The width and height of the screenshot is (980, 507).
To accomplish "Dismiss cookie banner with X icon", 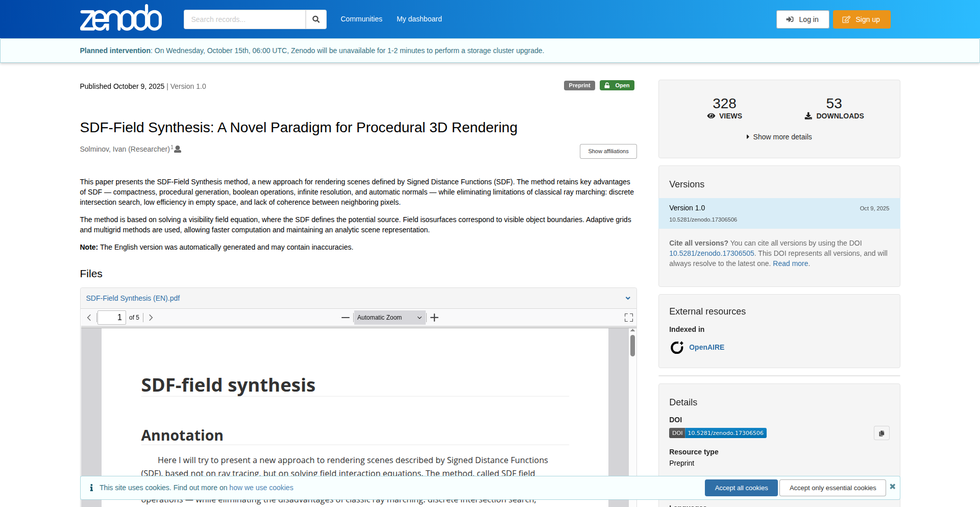I will pyautogui.click(x=892, y=487).
